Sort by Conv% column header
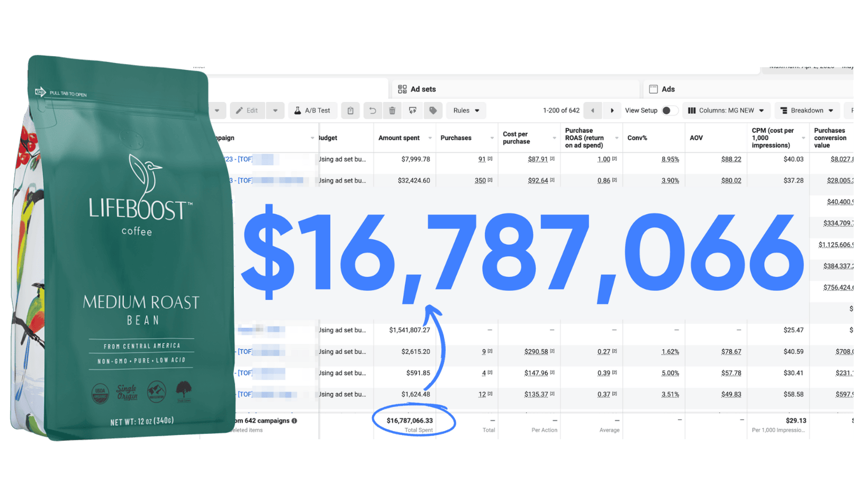 point(637,138)
